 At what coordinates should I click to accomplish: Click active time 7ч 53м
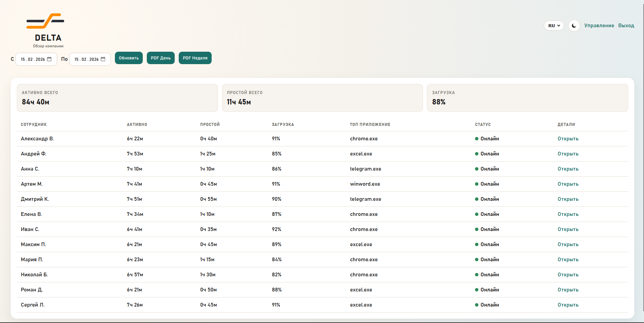[x=135, y=154]
